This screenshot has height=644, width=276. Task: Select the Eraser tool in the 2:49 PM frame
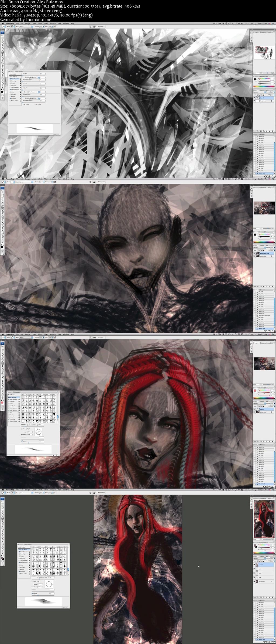(2, 60)
